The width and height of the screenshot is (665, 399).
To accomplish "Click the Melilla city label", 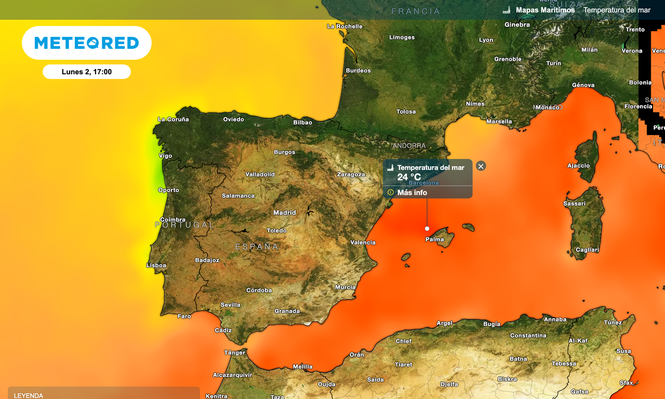I will 302,366.
